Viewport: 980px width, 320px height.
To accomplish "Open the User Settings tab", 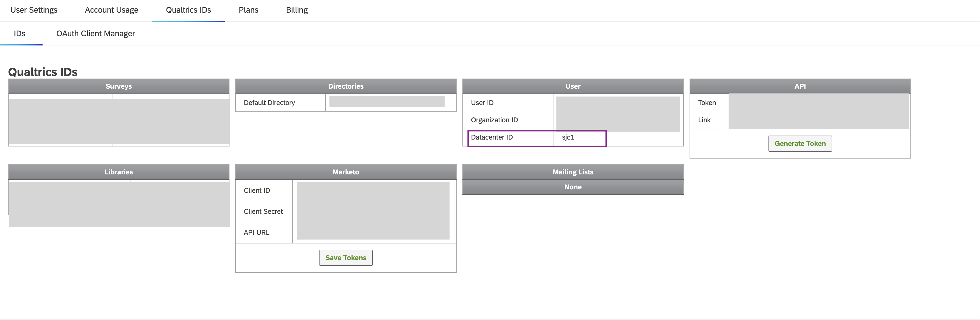I will coord(34,10).
